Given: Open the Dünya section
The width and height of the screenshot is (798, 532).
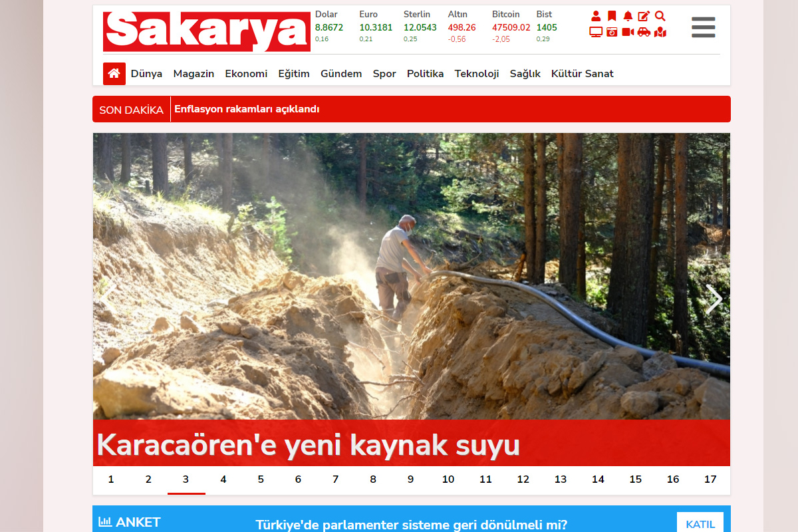Looking at the screenshot, I should point(146,74).
